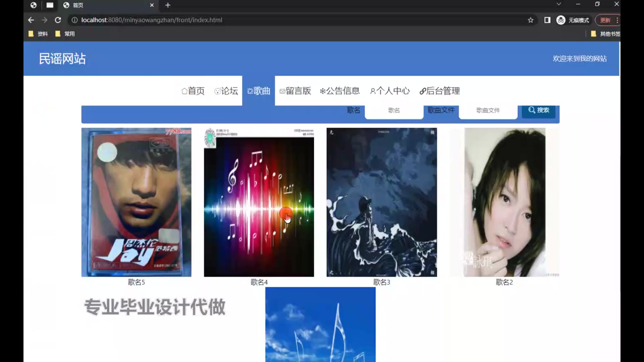Open the 论坛 nav item
This screenshot has height=362, width=644.
pyautogui.click(x=226, y=91)
